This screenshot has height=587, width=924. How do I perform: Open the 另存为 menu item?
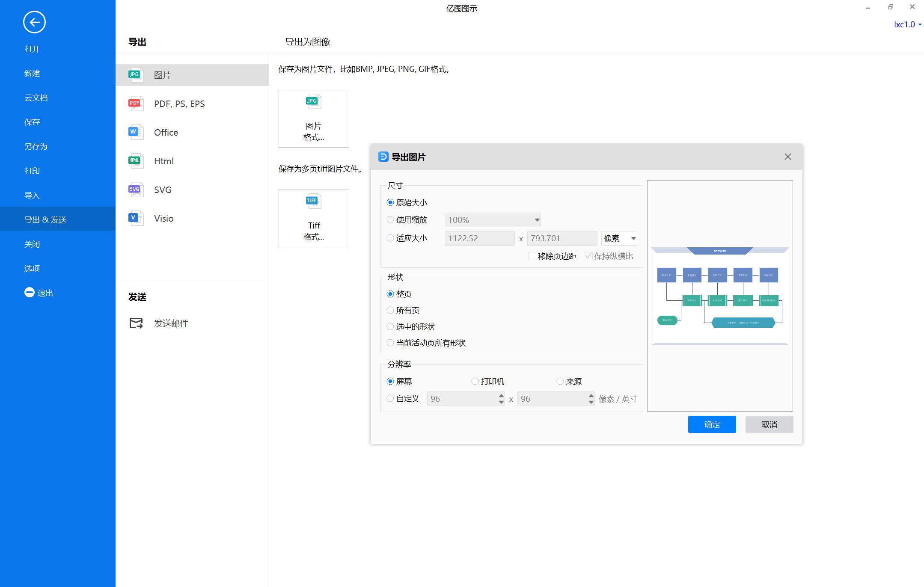pos(36,146)
